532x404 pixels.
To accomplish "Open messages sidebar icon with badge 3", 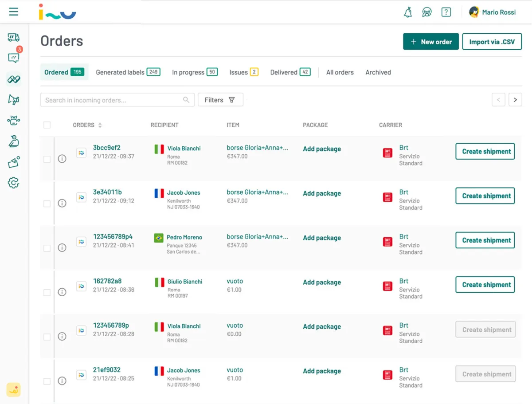I will point(14,58).
